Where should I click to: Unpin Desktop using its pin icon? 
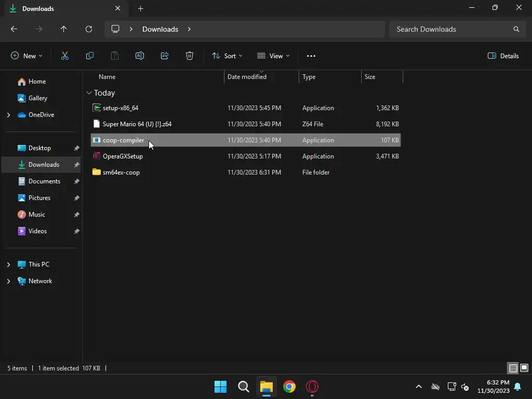tap(77, 148)
